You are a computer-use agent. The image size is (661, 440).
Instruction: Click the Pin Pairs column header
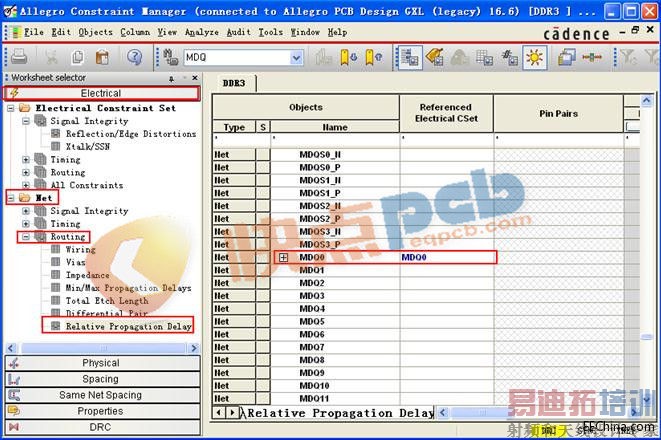pyautogui.click(x=558, y=114)
